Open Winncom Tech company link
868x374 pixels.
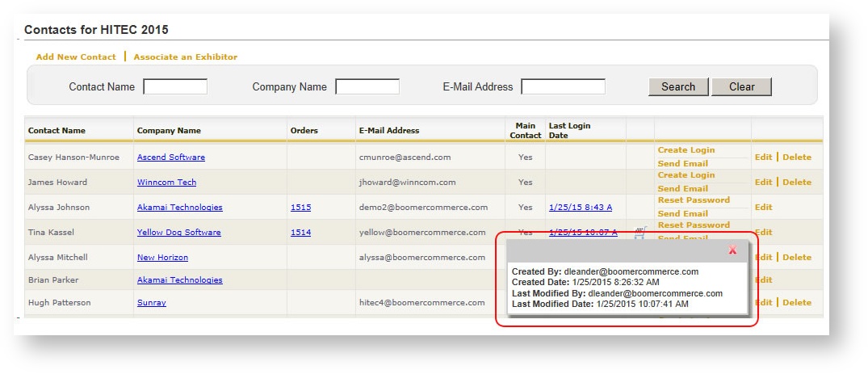[166, 183]
